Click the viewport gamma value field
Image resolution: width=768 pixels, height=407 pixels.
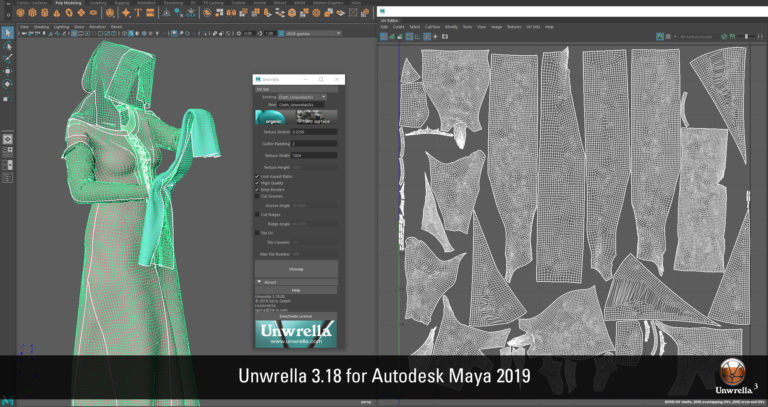(x=269, y=33)
